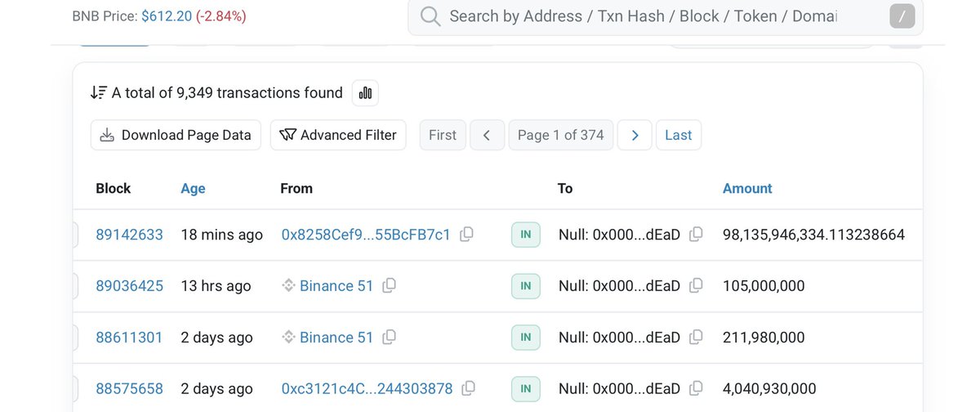
Task: Select amount 98,135,946,334.113238664
Action: [x=813, y=235]
